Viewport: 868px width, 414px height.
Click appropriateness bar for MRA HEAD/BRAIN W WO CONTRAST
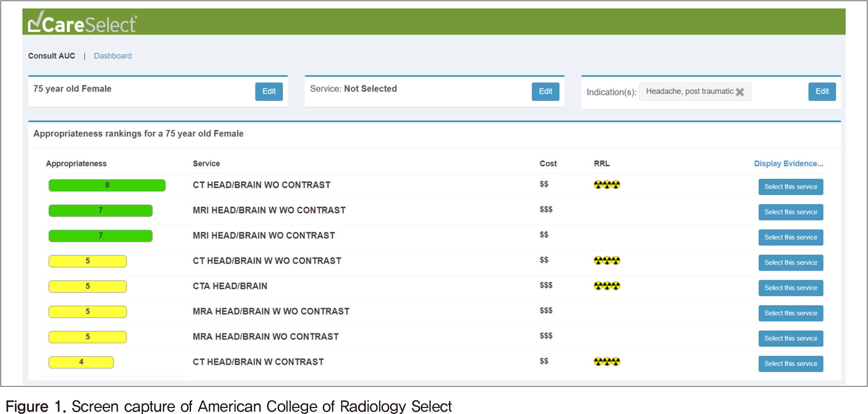[x=88, y=312]
